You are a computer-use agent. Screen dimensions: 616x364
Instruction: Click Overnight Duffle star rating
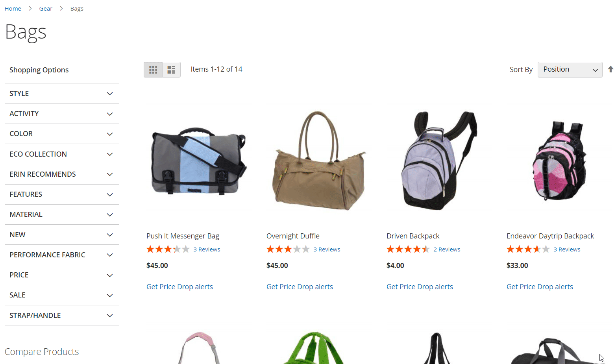point(288,249)
